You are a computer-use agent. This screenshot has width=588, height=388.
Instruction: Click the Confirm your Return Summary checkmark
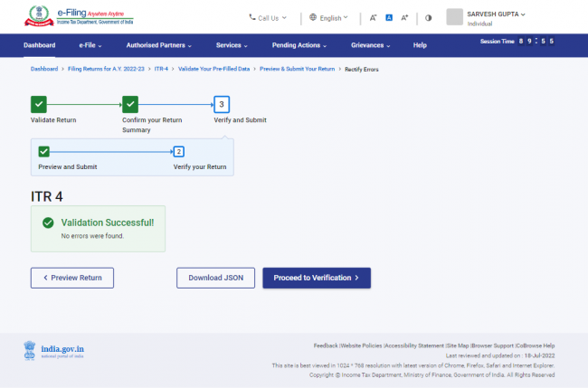coord(130,105)
